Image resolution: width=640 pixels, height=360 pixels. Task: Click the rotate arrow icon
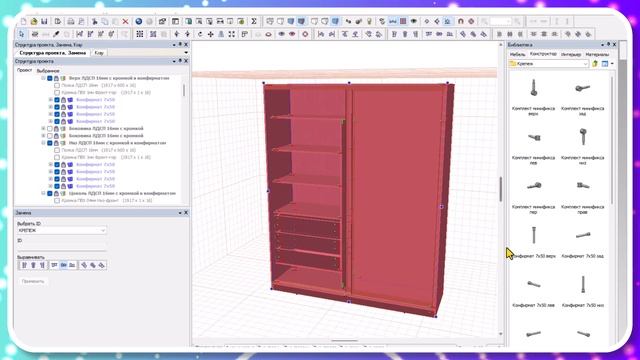(200, 34)
